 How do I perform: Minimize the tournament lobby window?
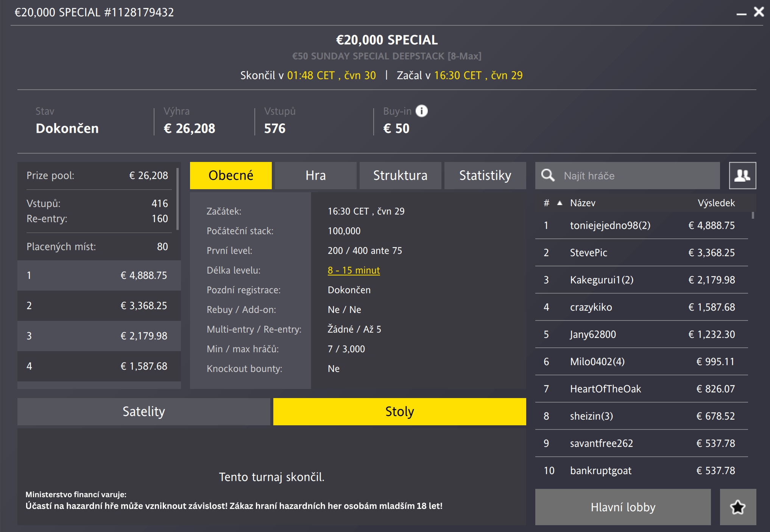tap(741, 14)
